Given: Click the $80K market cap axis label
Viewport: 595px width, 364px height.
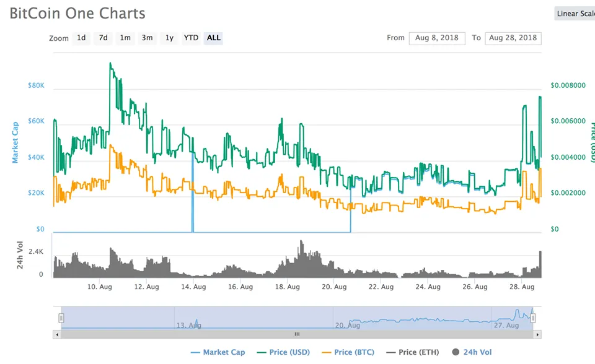Looking at the screenshot, I should [x=36, y=85].
